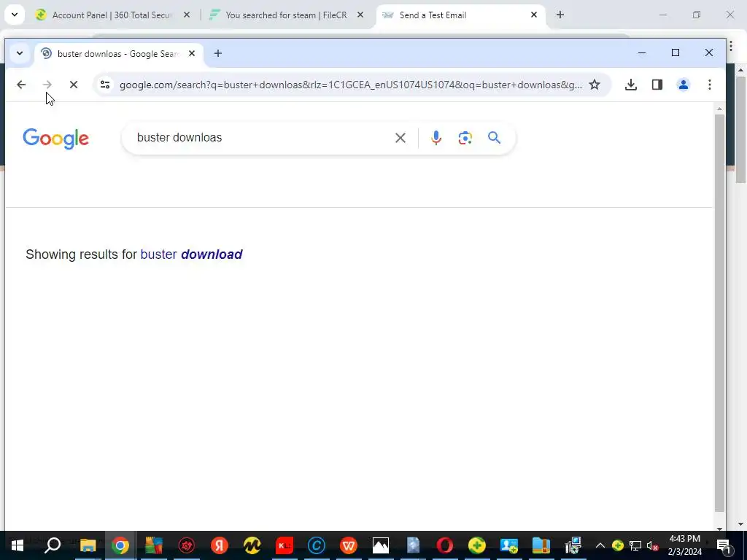Close the 'Send a Test Email' tab
The height and width of the screenshot is (560, 747).
point(533,15)
